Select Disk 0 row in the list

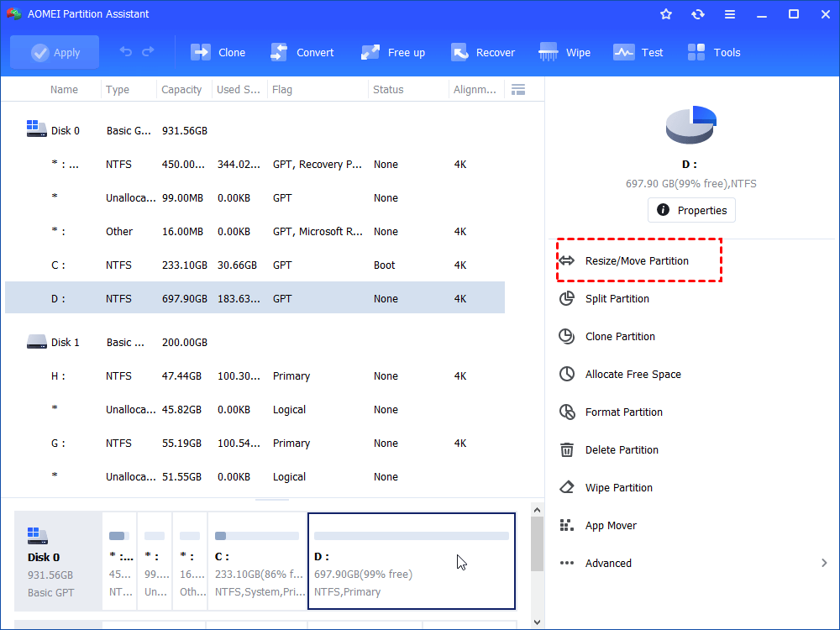[255, 131]
